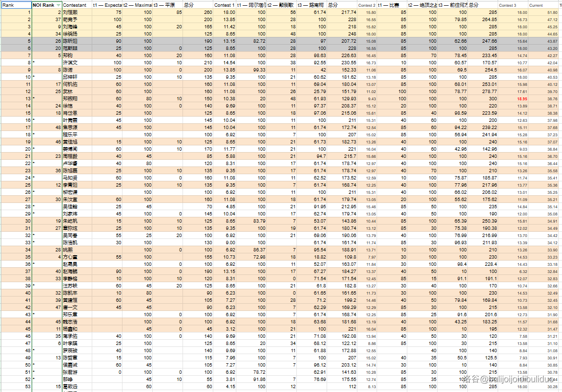
Task: Select contestant name cell 方心童
Action: [76, 257]
